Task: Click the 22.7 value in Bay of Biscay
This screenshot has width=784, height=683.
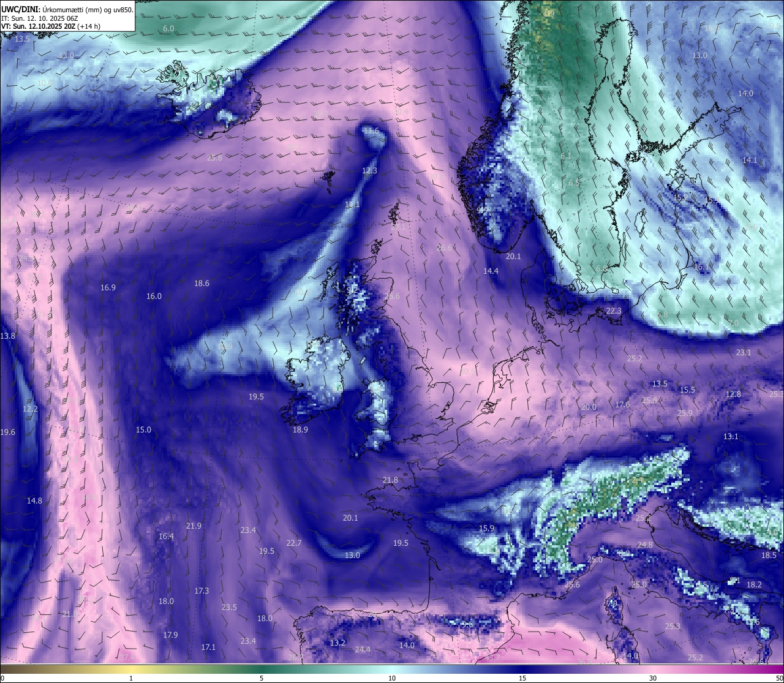Action: pyautogui.click(x=294, y=543)
